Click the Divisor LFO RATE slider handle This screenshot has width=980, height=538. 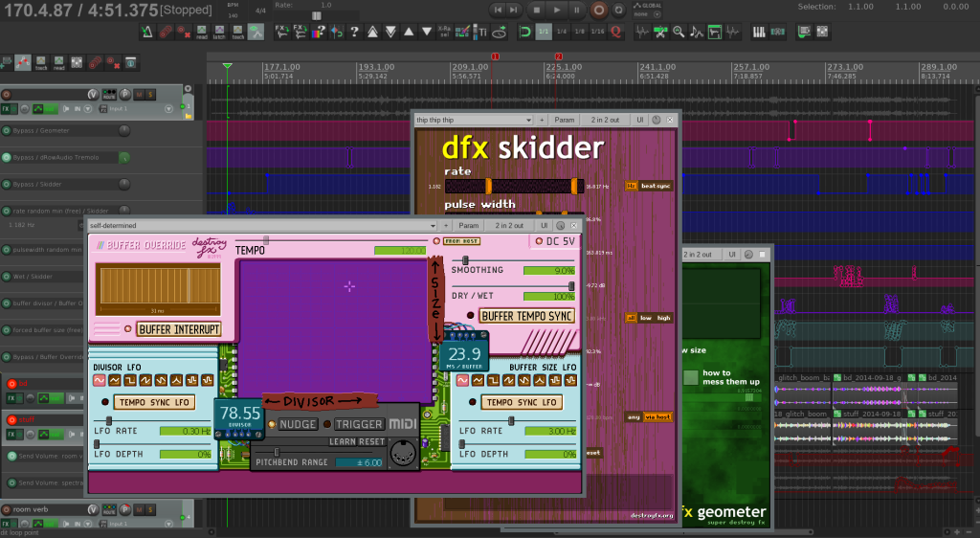pyautogui.click(x=109, y=421)
